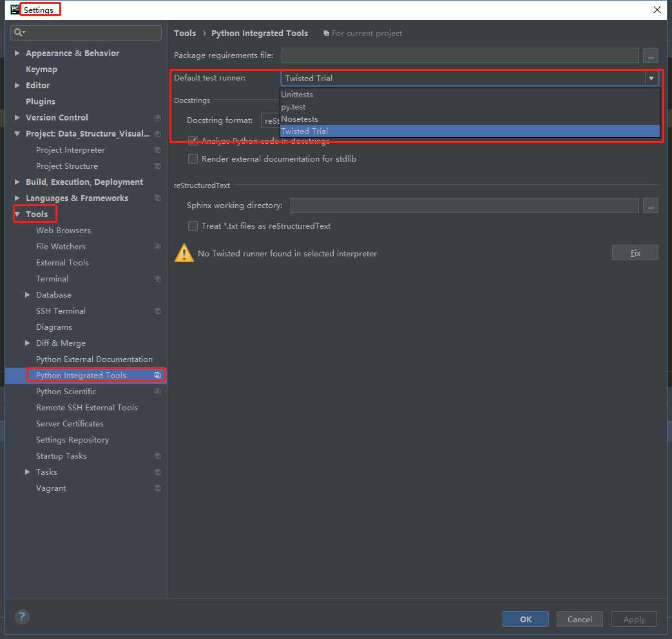Select py.test from the runner list
Image resolution: width=672 pixels, height=639 pixels.
click(470, 107)
